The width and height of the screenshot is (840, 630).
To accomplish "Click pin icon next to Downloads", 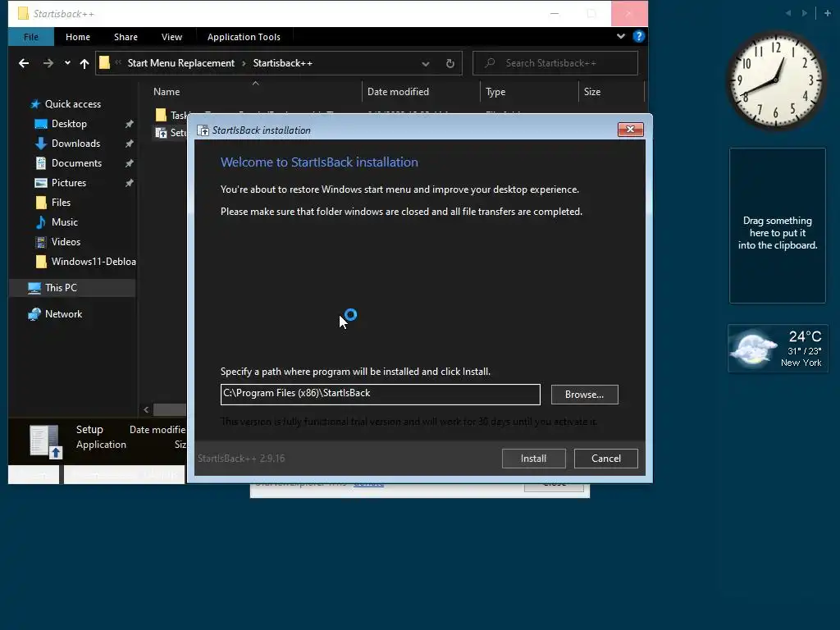I will click(129, 144).
